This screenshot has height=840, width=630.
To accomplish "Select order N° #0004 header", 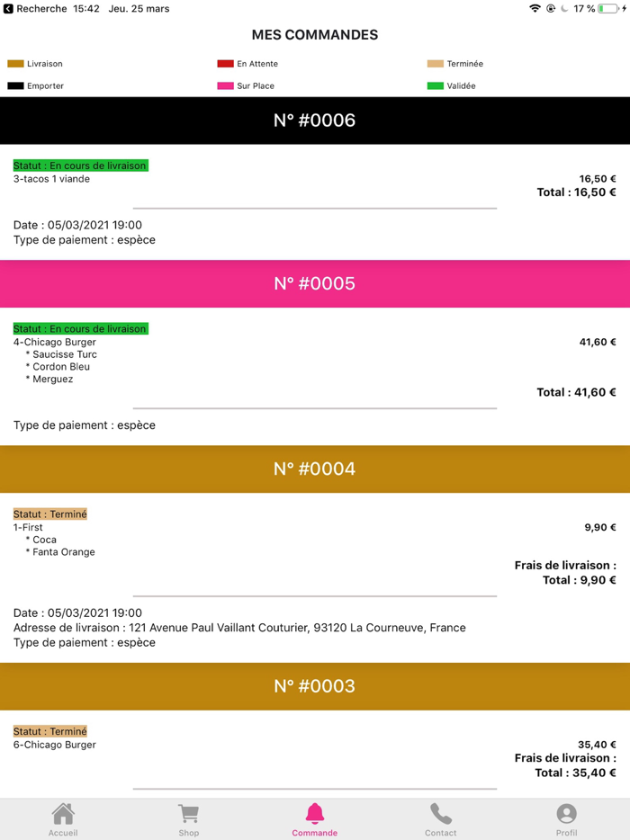I will 315,469.
